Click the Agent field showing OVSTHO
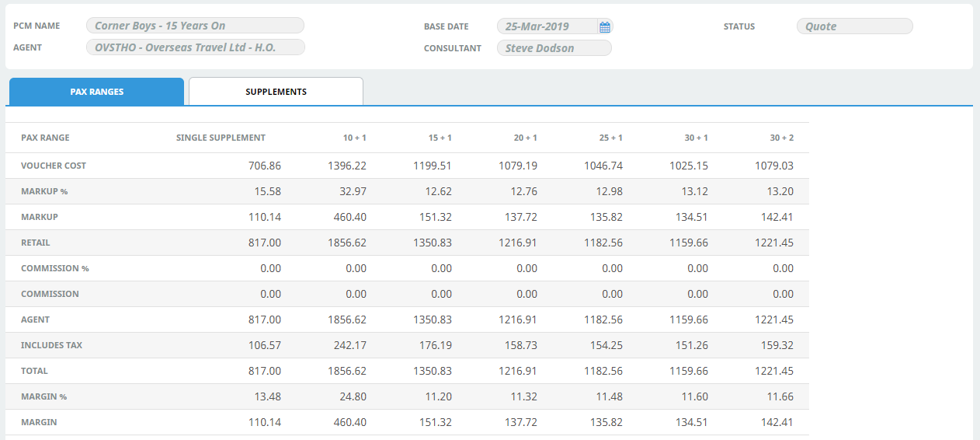 195,47
